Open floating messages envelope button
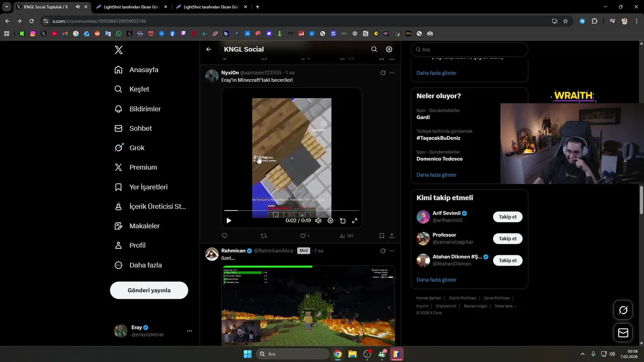 pos(623,333)
